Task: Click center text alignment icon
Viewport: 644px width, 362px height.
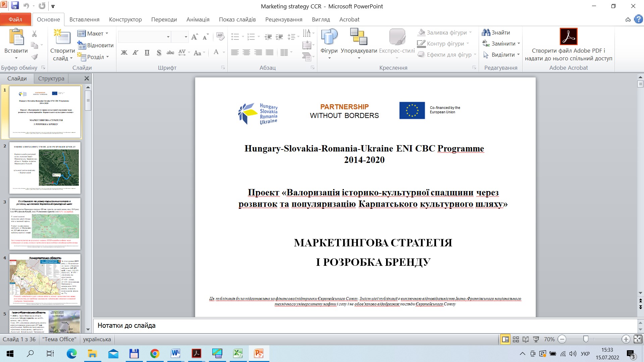Action: click(x=246, y=53)
